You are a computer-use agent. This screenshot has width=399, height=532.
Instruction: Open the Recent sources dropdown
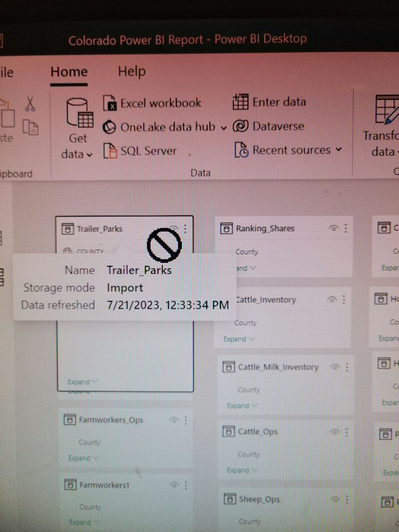coord(288,150)
